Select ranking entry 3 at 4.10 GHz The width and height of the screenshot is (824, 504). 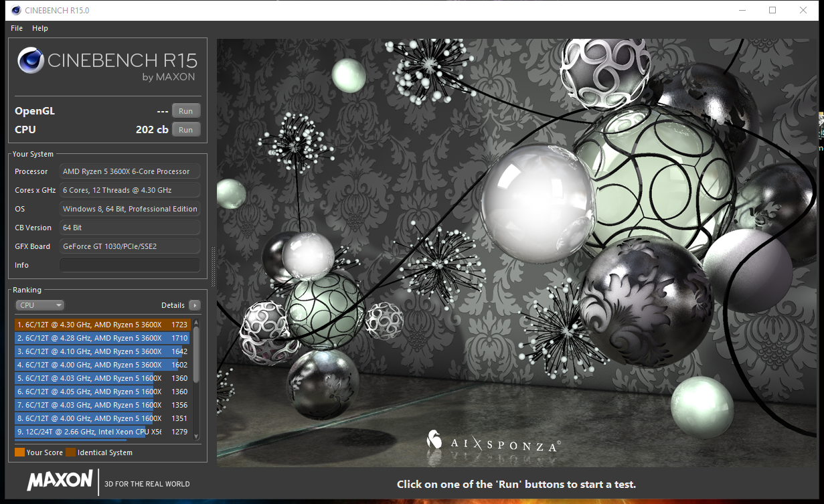[x=102, y=351]
